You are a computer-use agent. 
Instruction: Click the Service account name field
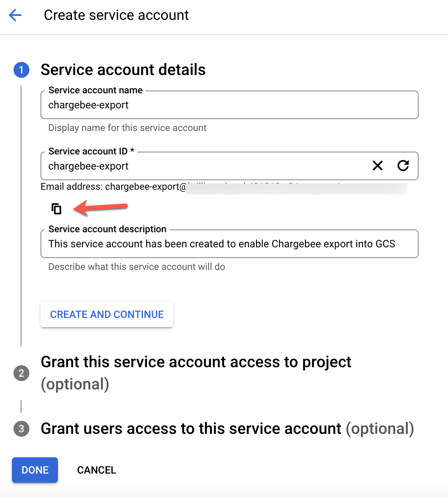pos(229,105)
